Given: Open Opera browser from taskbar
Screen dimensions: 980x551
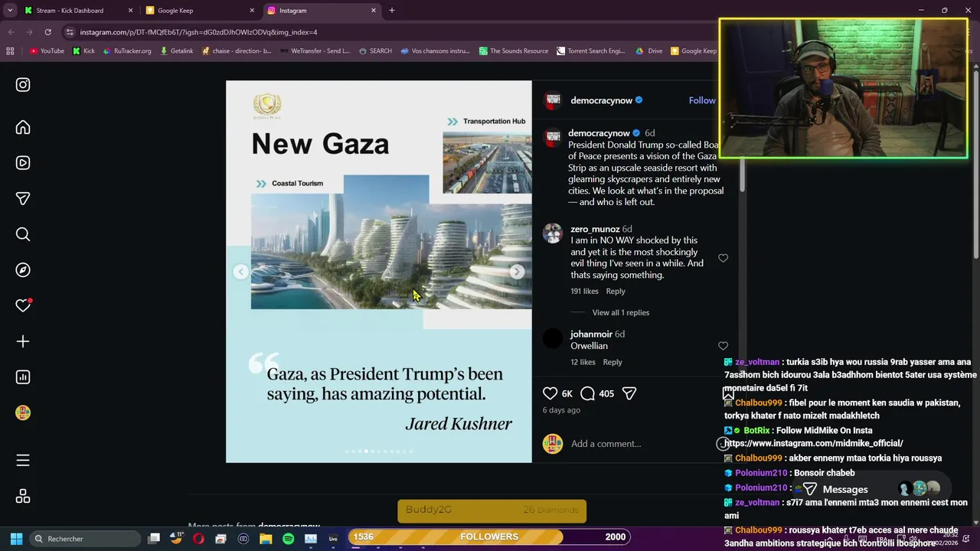Looking at the screenshot, I should click(198, 539).
